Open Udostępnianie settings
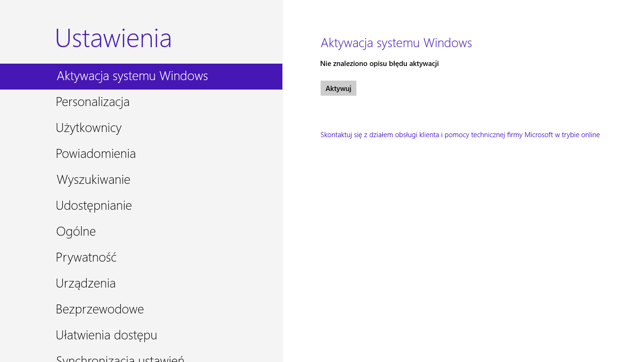The width and height of the screenshot is (644, 362). pyautogui.click(x=141, y=206)
